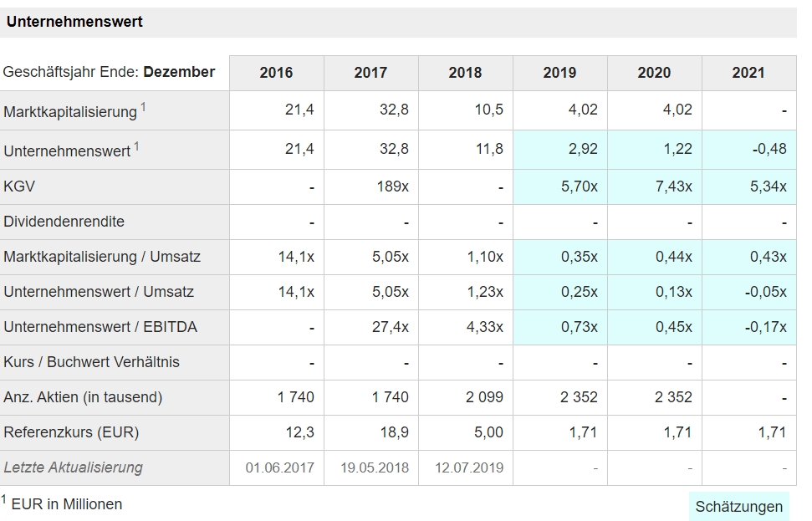812x521 pixels.
Task: Select the 2016 column header
Action: (x=276, y=73)
